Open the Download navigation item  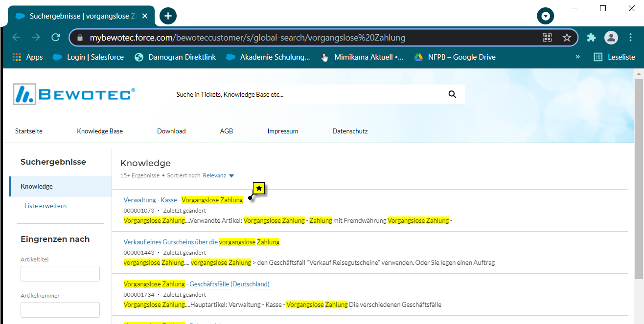171,131
